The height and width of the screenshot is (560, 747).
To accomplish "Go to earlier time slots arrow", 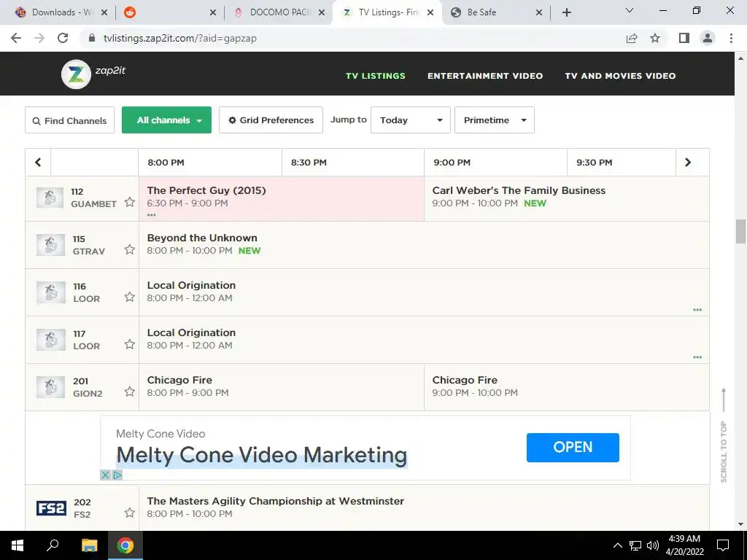I will tap(38, 163).
